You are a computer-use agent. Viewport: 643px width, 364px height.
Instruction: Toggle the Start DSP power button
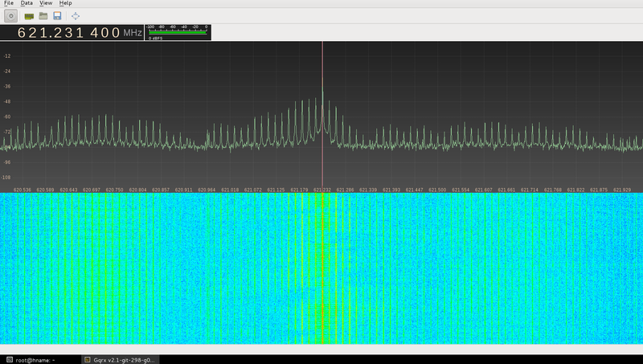[x=11, y=16]
